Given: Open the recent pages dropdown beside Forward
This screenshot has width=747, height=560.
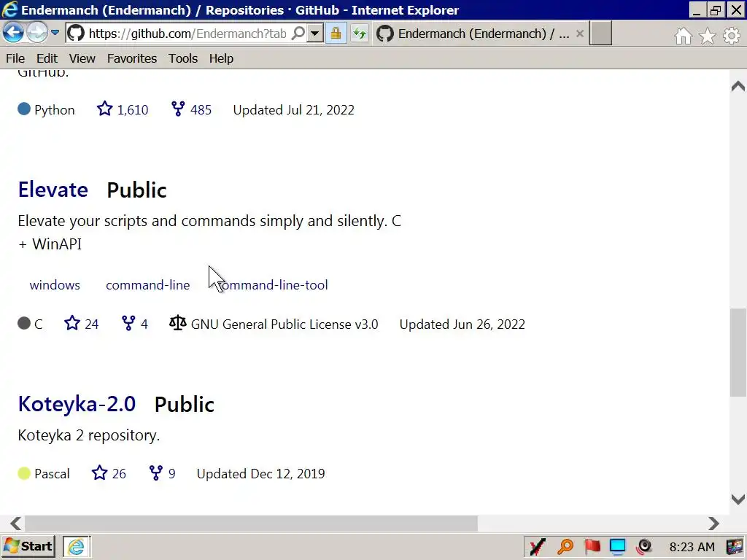Looking at the screenshot, I should pyautogui.click(x=55, y=33).
